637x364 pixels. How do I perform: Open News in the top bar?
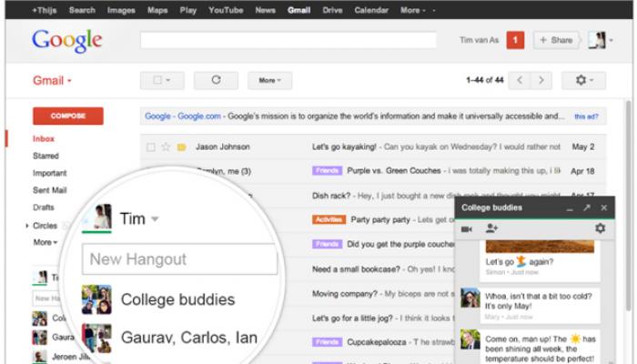(x=266, y=10)
